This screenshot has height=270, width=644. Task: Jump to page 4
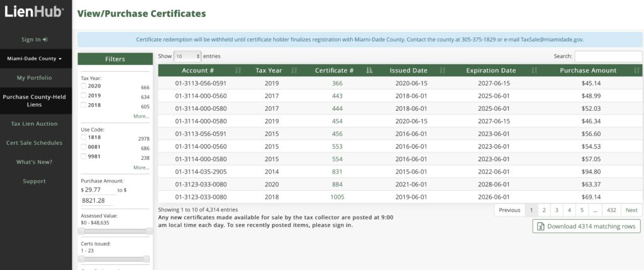tap(569, 210)
